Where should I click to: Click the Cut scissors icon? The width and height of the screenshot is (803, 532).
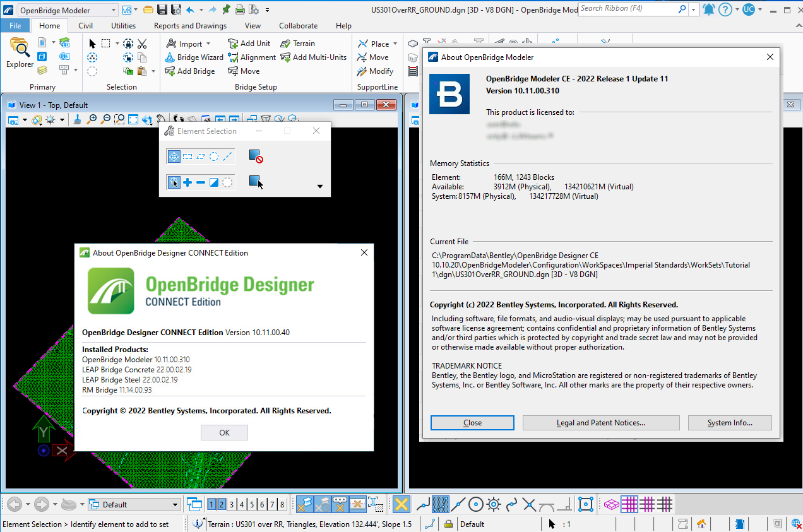click(x=142, y=44)
